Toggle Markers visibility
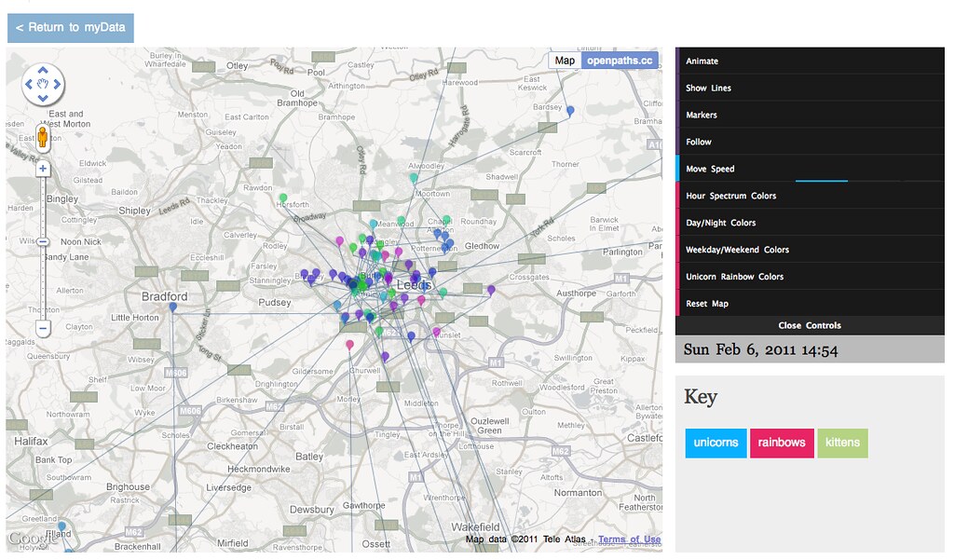Viewport: 954px width, 560px height. coord(810,115)
